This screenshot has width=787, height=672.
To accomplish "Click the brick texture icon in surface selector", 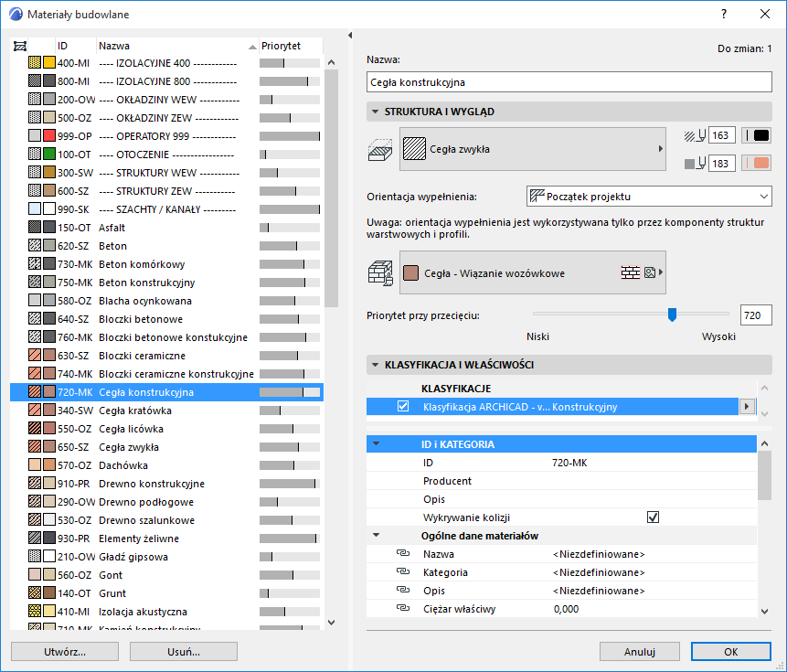I will coord(631,272).
